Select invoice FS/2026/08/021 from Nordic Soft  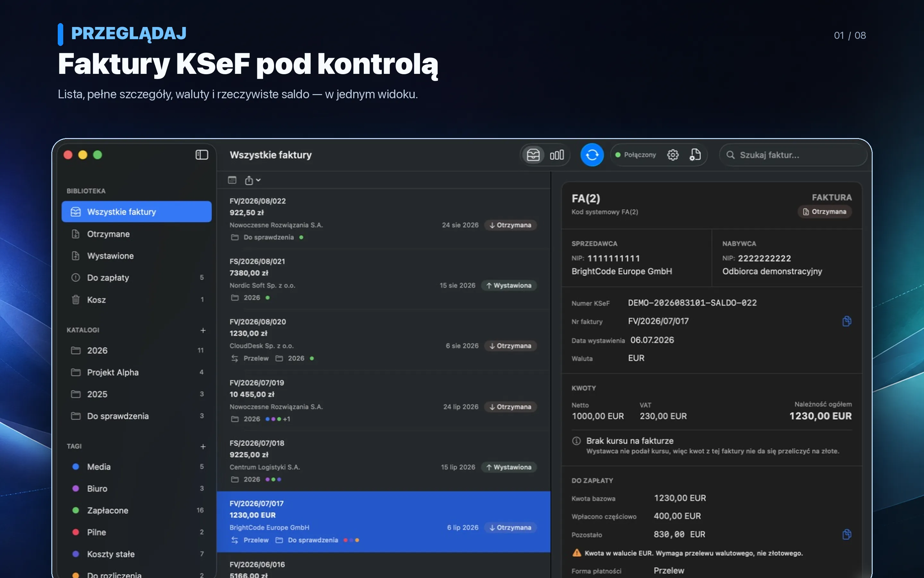383,279
